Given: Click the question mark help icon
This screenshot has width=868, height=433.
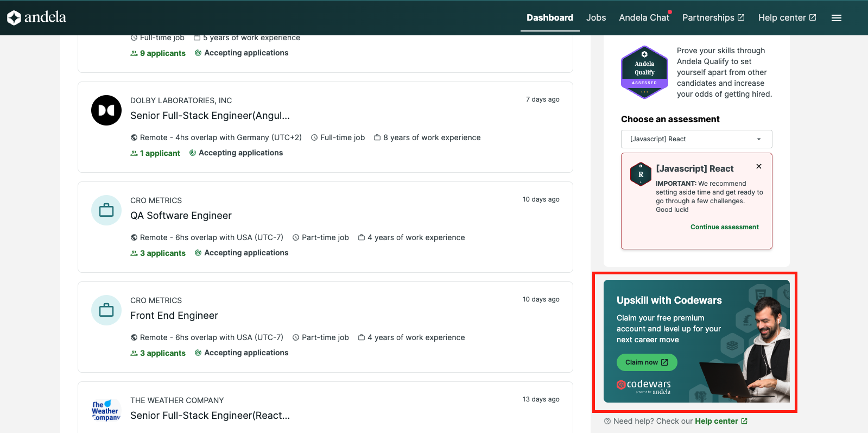Looking at the screenshot, I should coord(607,421).
